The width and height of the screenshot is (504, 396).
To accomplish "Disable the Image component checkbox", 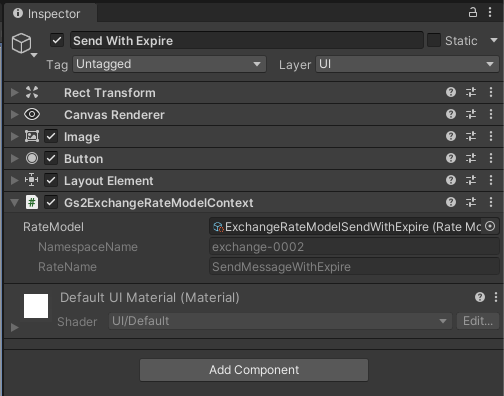I will click(51, 136).
